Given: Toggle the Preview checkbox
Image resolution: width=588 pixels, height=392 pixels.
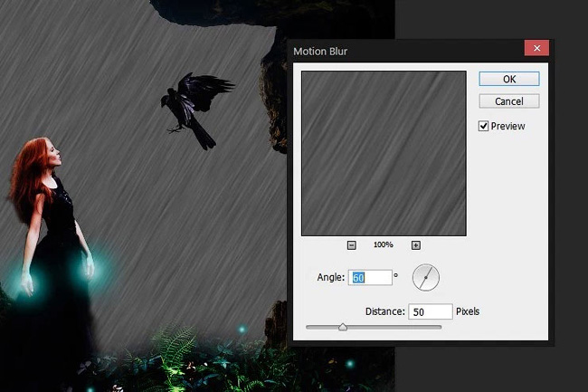Looking at the screenshot, I should tap(483, 126).
